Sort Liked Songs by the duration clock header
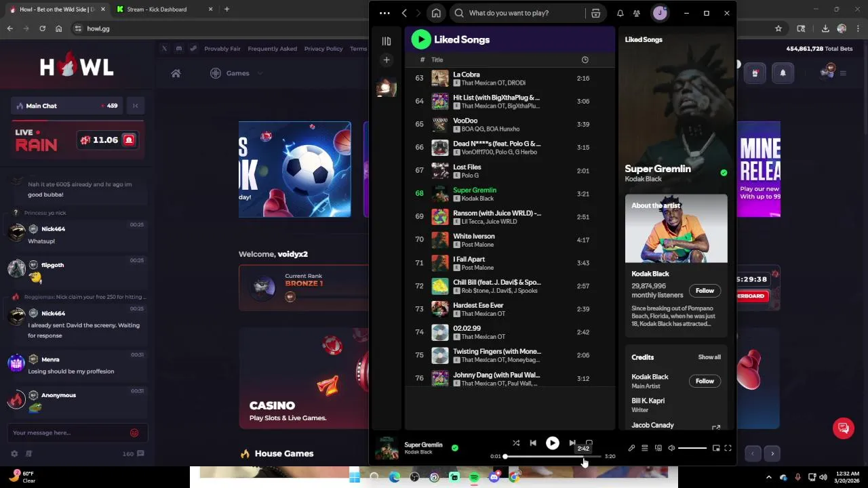The height and width of the screenshot is (488, 868). [585, 60]
